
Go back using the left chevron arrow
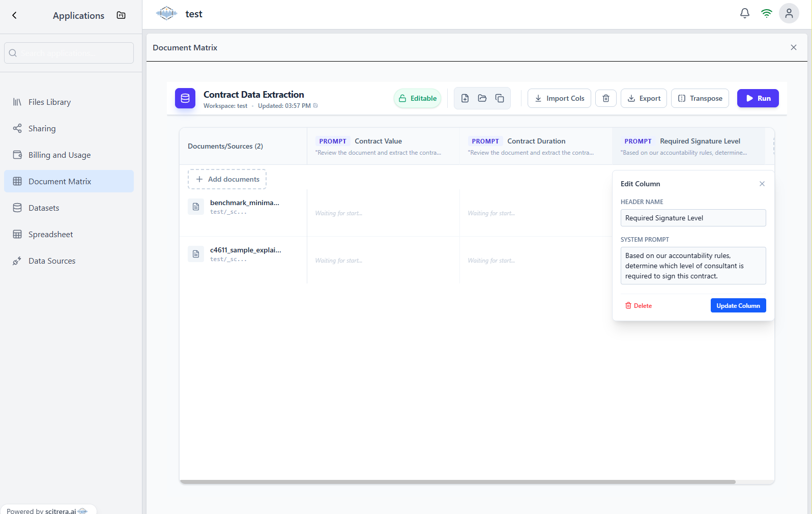pyautogui.click(x=14, y=15)
